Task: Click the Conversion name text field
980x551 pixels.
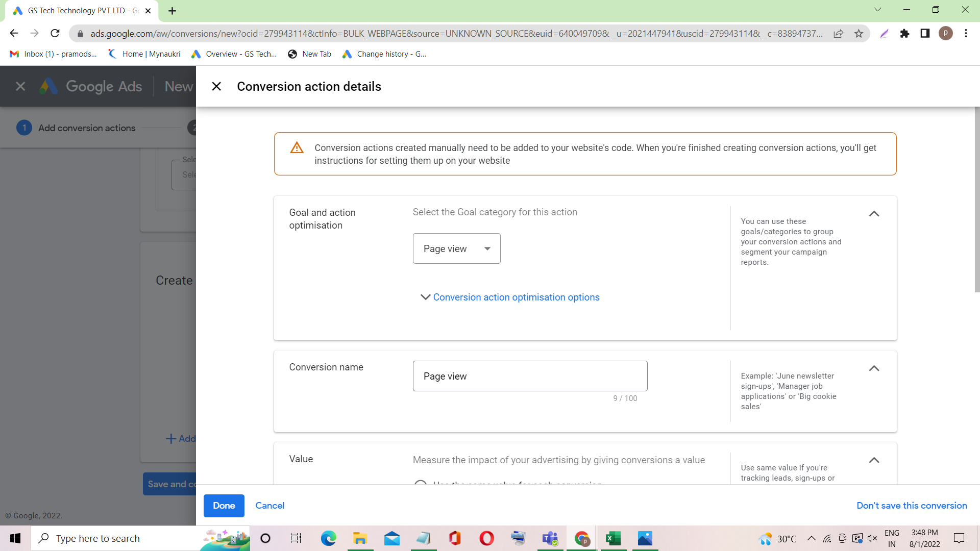Action: [x=530, y=376]
